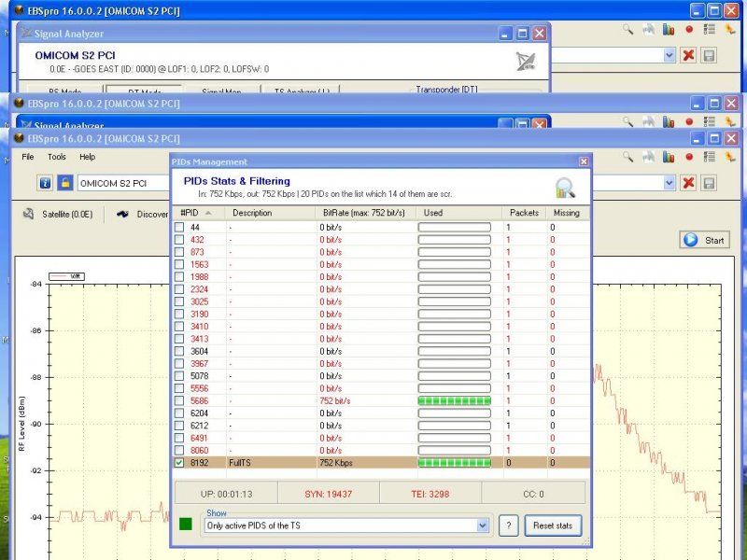Check the box for PID 44
Screen dimensions: 747x560
(179, 228)
